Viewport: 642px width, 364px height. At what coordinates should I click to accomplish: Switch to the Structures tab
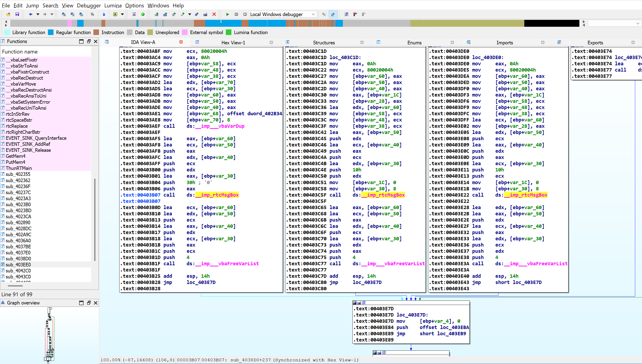(324, 43)
